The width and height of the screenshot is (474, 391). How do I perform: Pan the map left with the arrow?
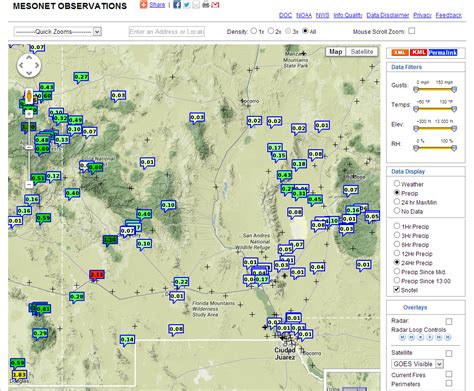(21, 65)
